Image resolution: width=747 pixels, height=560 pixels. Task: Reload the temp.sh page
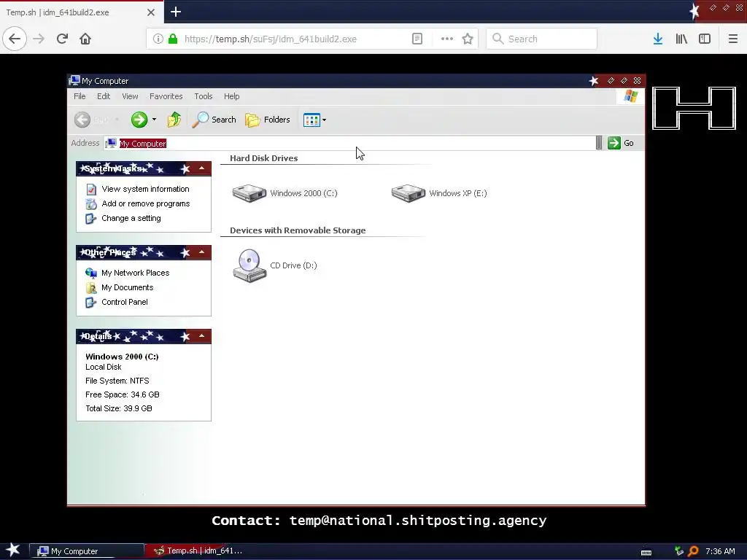point(62,39)
